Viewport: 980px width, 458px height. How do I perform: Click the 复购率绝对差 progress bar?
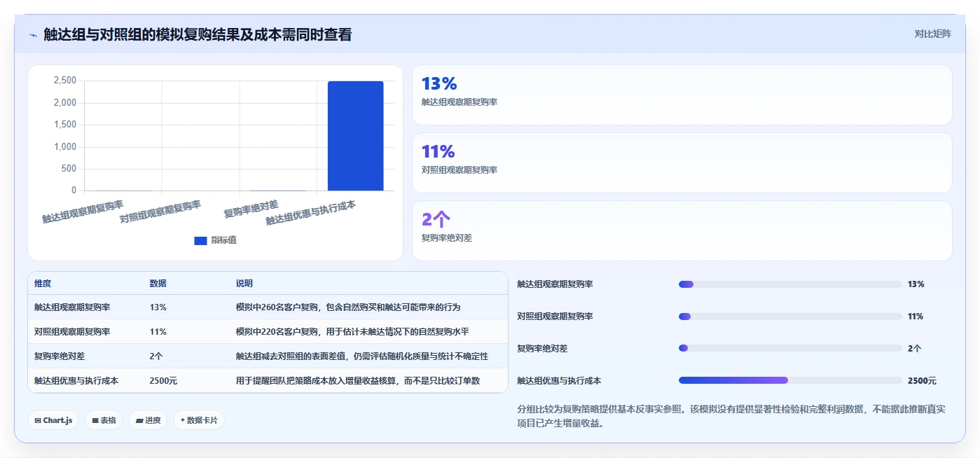[790, 348]
